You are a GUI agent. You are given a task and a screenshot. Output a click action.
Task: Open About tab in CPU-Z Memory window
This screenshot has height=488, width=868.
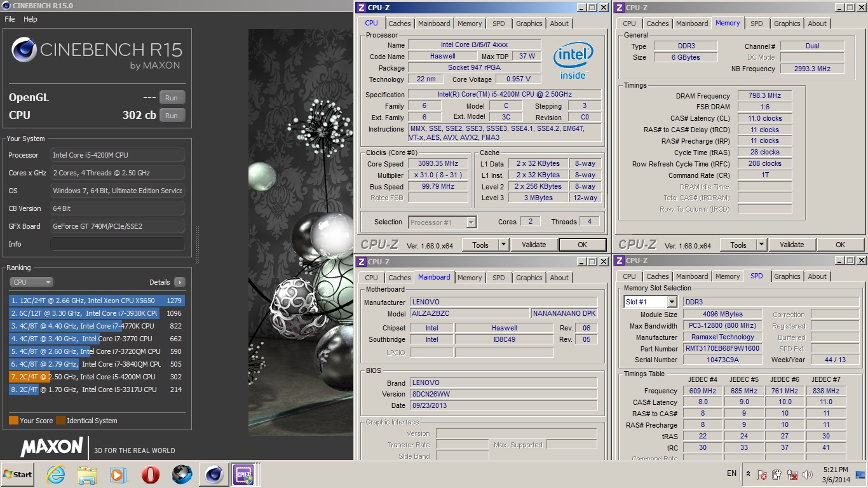(x=818, y=24)
